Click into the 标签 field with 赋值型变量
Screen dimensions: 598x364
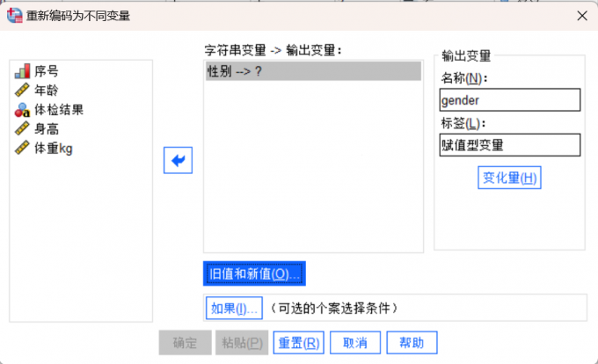point(510,145)
